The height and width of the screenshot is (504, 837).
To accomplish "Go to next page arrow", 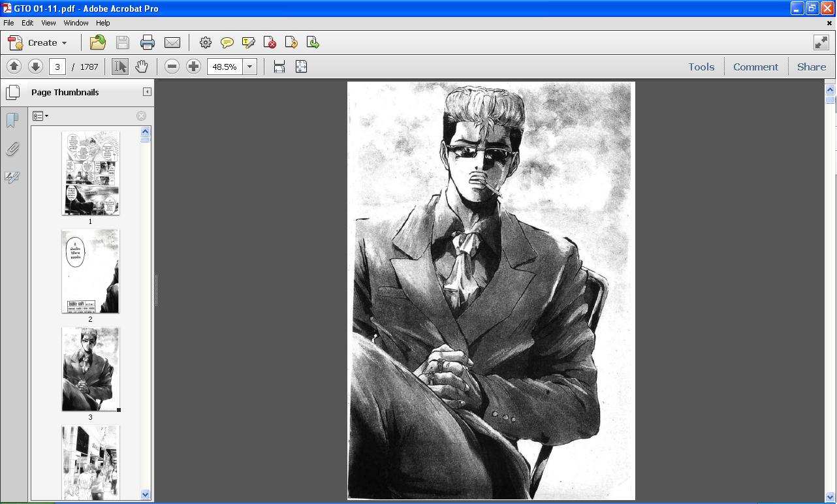I will [x=35, y=67].
